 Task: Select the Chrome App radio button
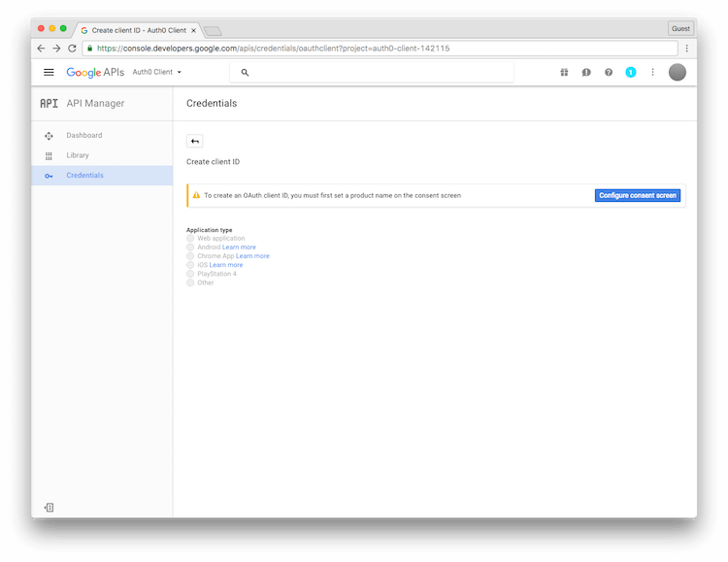190,256
